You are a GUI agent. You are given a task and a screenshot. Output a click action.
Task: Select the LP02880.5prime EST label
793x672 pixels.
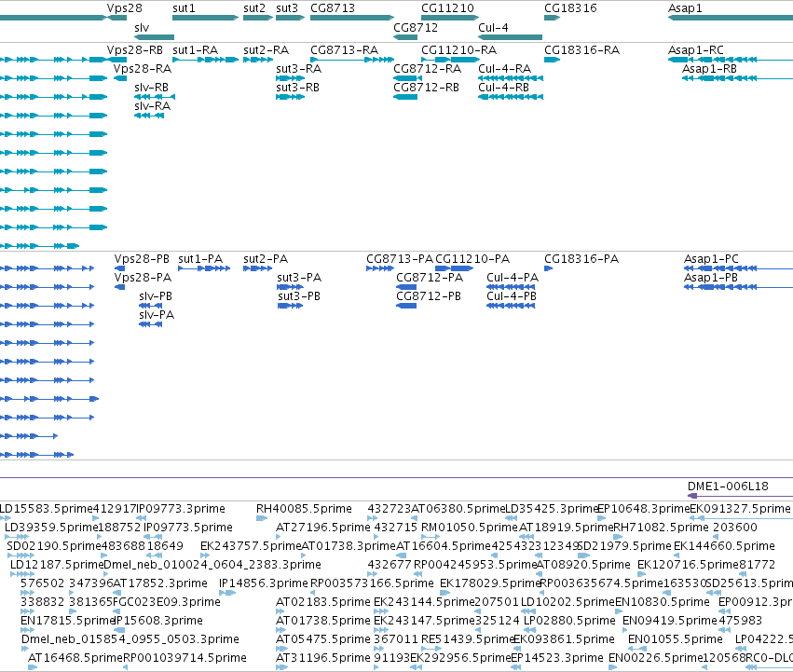click(x=569, y=621)
